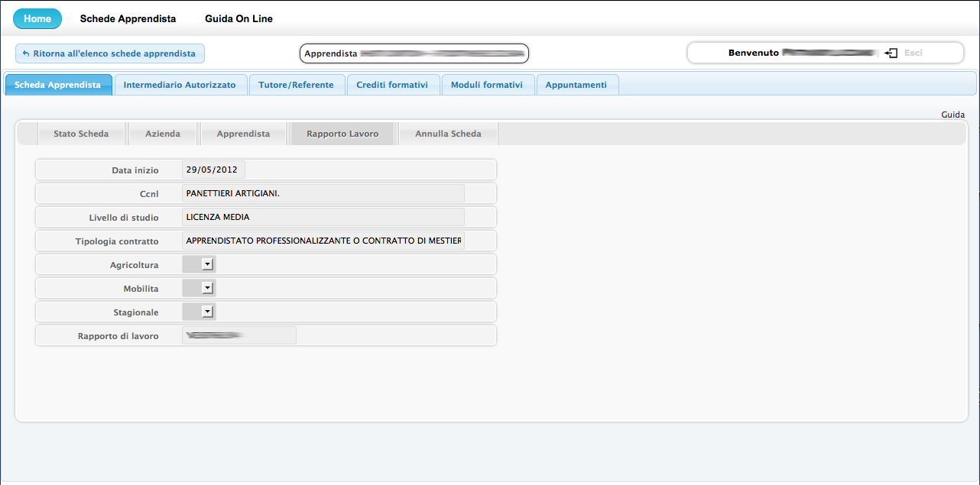This screenshot has width=980, height=485.
Task: Select the Scheda Apprendista tab
Action: [x=58, y=85]
